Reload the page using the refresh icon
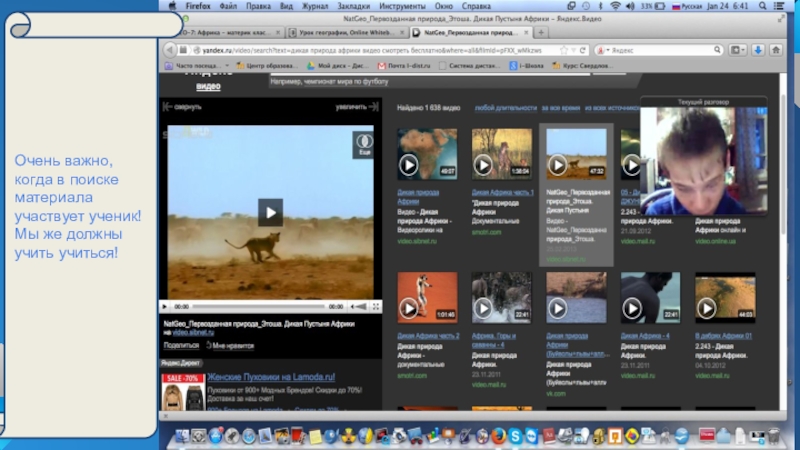Image resolution: width=800 pixels, height=450 pixels. (583, 50)
